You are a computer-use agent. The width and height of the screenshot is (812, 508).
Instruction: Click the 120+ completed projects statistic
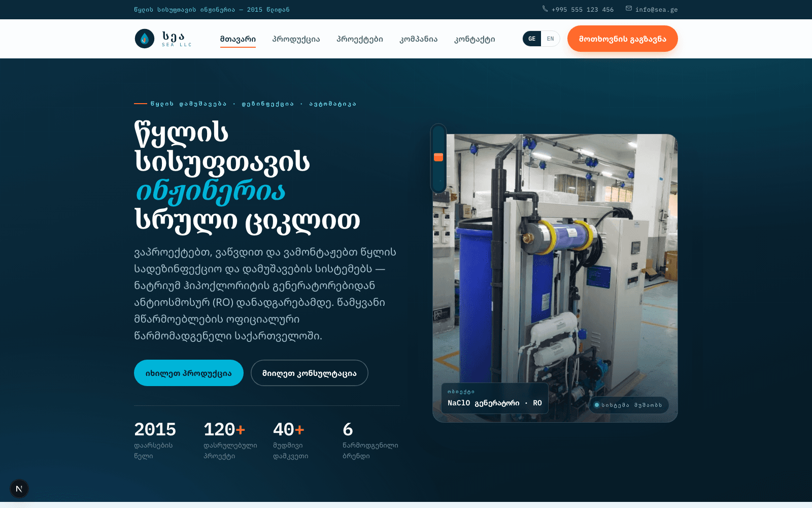coord(230,440)
